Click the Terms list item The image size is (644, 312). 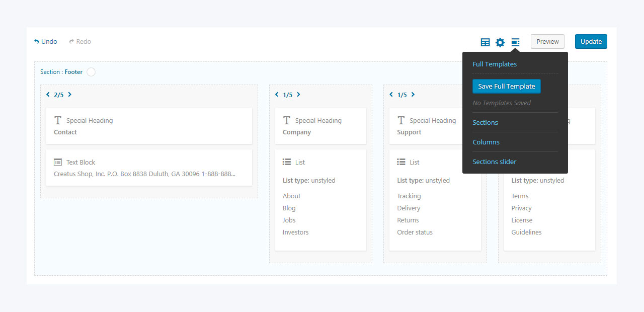pos(520,196)
